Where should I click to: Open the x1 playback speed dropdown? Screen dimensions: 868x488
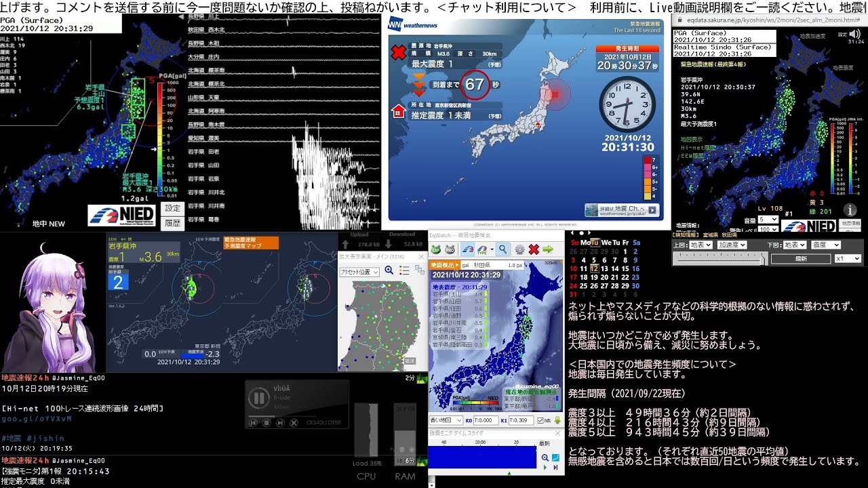pyautogui.click(x=848, y=259)
